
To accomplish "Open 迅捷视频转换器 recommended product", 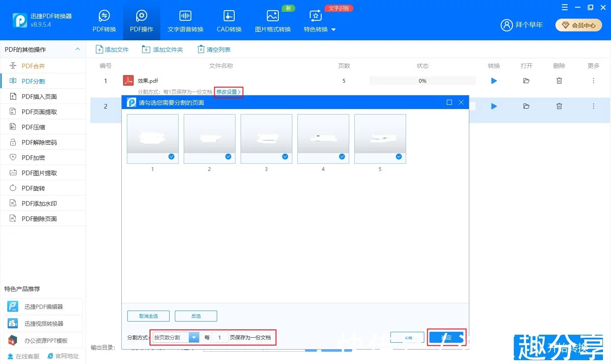I will [43, 324].
